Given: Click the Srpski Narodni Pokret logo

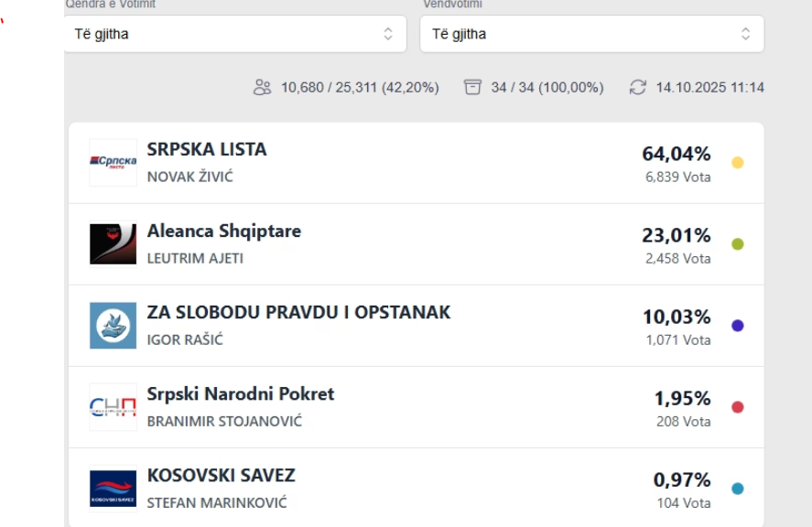Looking at the screenshot, I should [x=113, y=407].
